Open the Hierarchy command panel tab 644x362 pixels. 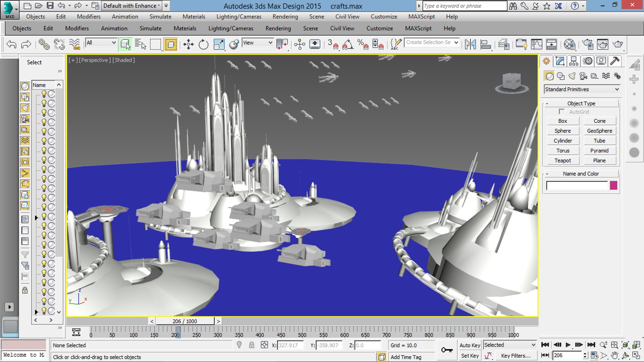[574, 61]
